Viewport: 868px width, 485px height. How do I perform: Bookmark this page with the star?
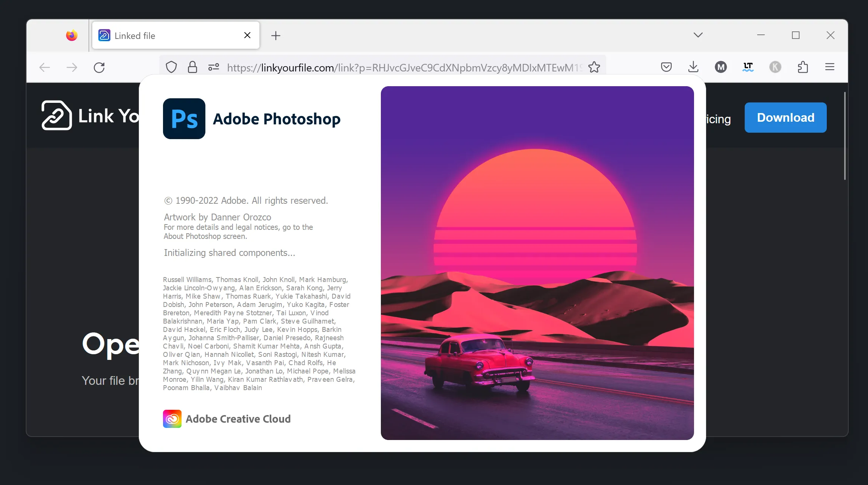coord(594,67)
